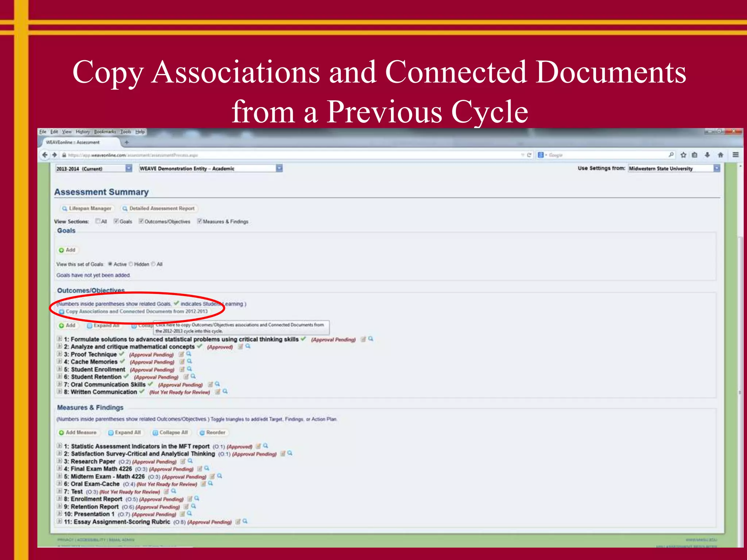747x560 pixels.
Task: Open the downloads arrow icon
Action: (707, 155)
